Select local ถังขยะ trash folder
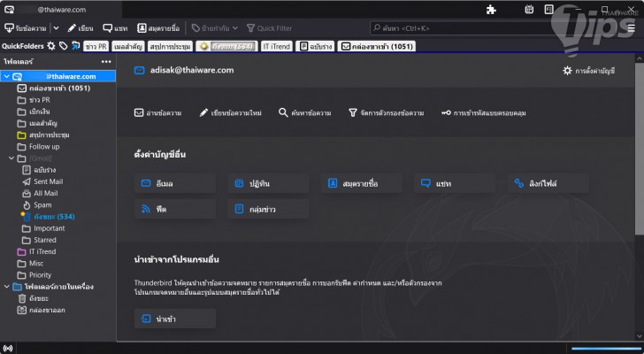644x354 pixels. [x=34, y=298]
